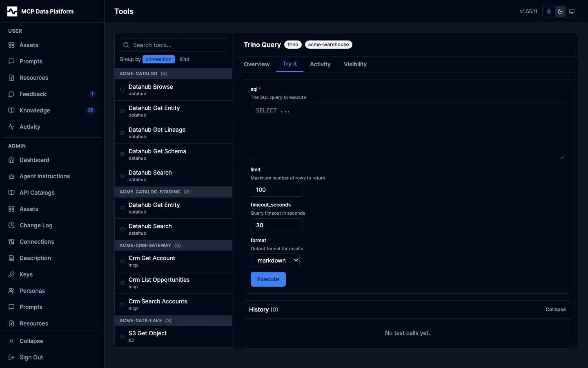This screenshot has width=588, height=368.
Task: Click the v1.55.11 version label
Action: (528, 11)
